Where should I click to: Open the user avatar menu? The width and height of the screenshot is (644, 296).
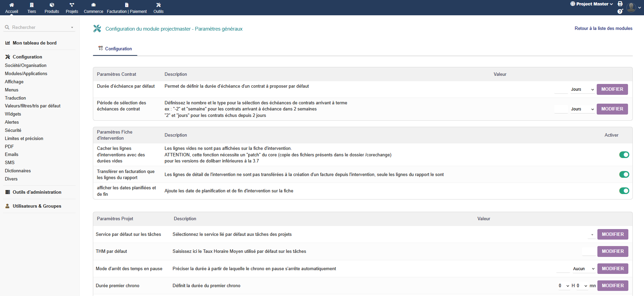click(632, 7)
